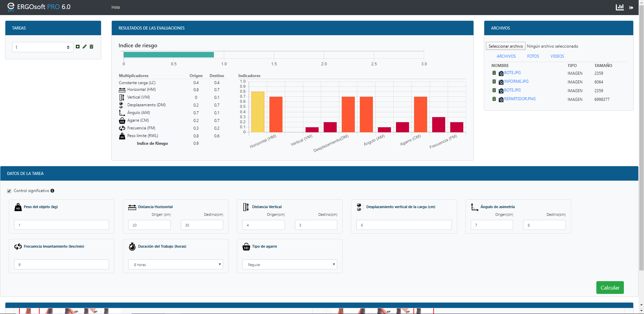
Task: Click the weight icon of Peso del objeto
Action: pyautogui.click(x=18, y=207)
